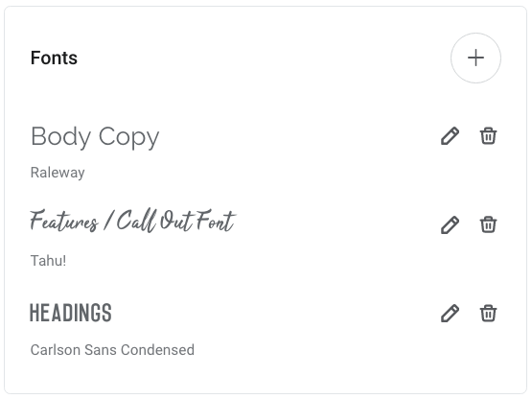
Task: Remove the Headings font using its trash can
Action: tap(488, 313)
